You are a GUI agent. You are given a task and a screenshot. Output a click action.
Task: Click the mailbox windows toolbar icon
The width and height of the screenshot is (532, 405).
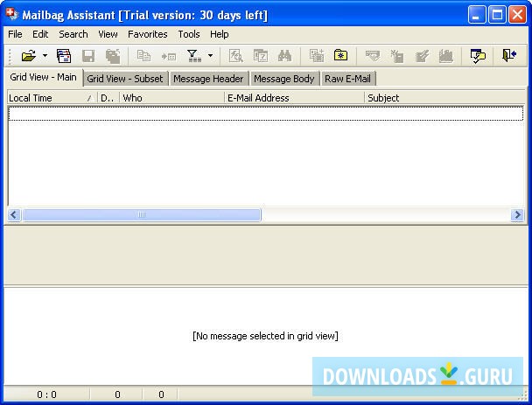(x=64, y=56)
